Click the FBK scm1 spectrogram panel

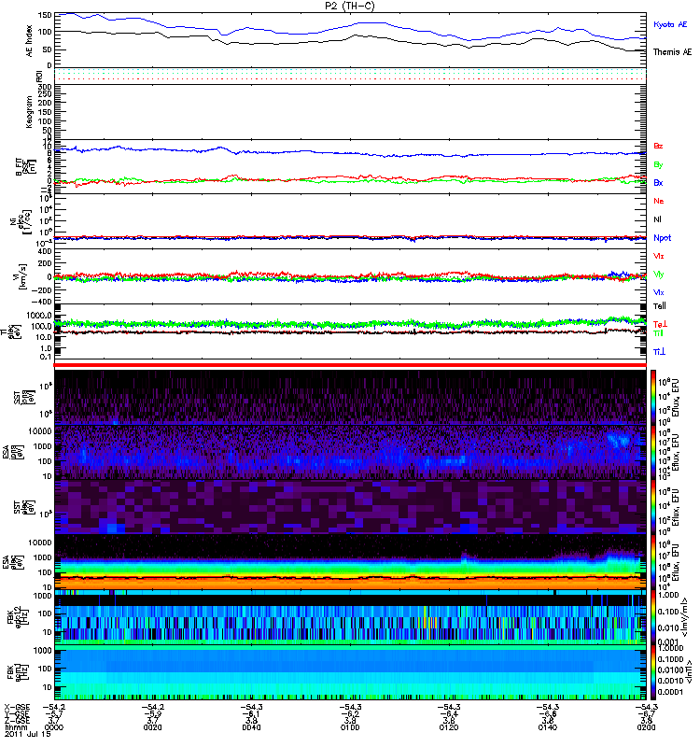[x=350, y=672]
